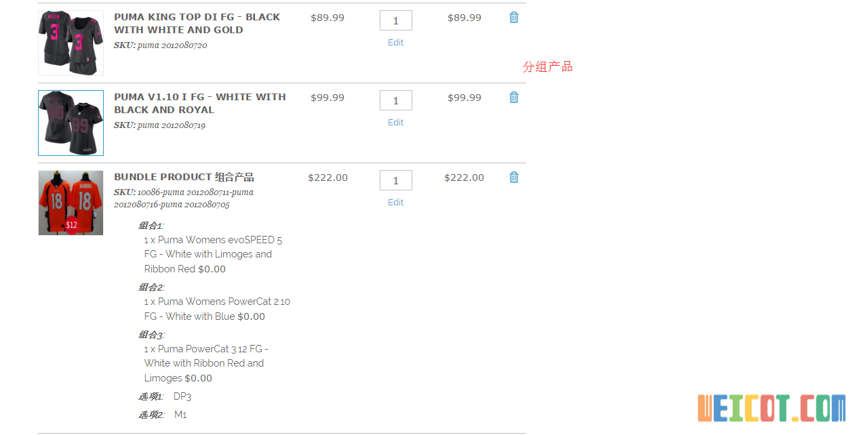Screen dimensions: 868x435
Task: View orange number 18 jersey thumbnail
Action: pos(71,203)
